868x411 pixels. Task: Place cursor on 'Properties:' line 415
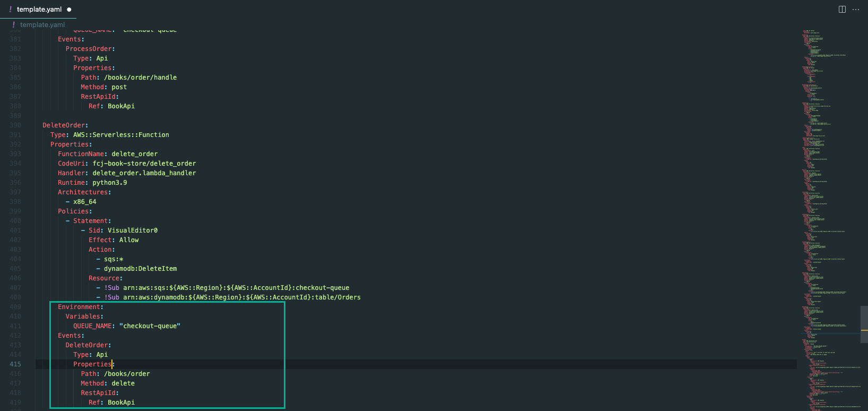[x=94, y=364]
